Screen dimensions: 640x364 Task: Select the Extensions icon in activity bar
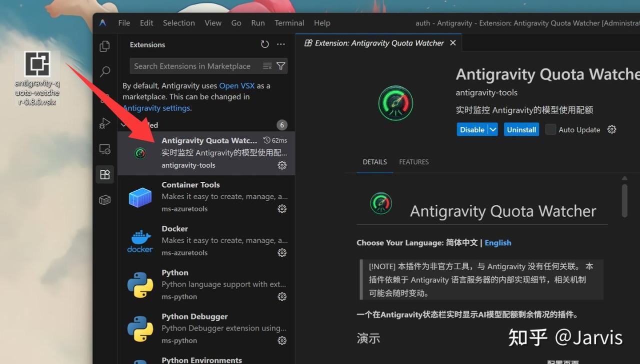(x=104, y=174)
